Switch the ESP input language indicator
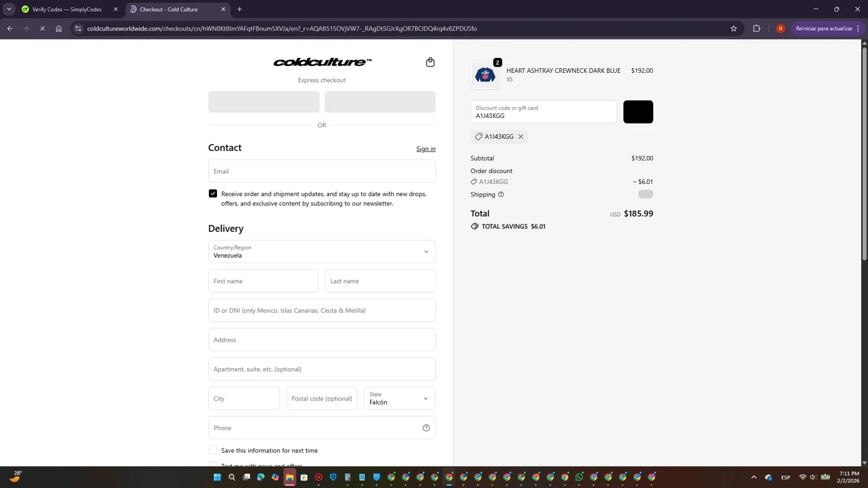This screenshot has width=868, height=488. 785,478
